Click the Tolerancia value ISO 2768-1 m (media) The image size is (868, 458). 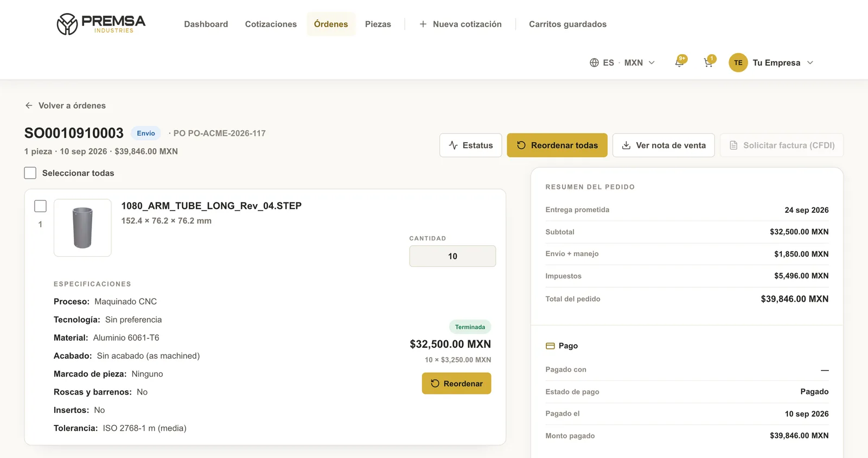tap(145, 428)
